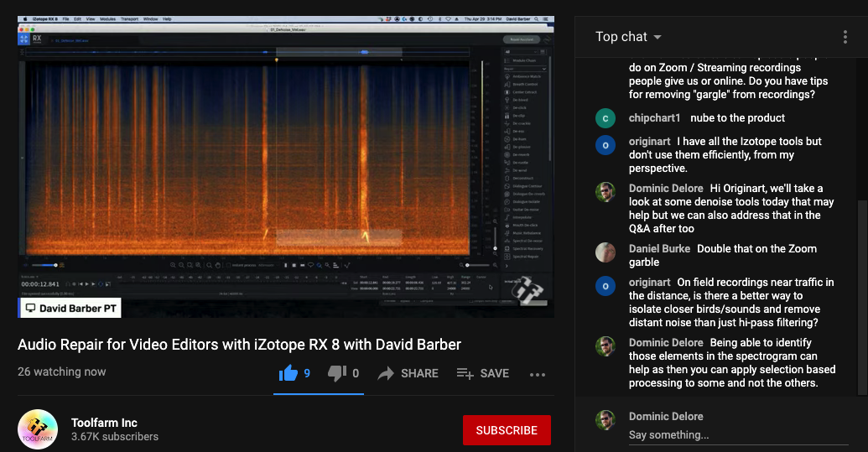
Task: Open the Dialogue Contour module
Action: [x=523, y=186]
